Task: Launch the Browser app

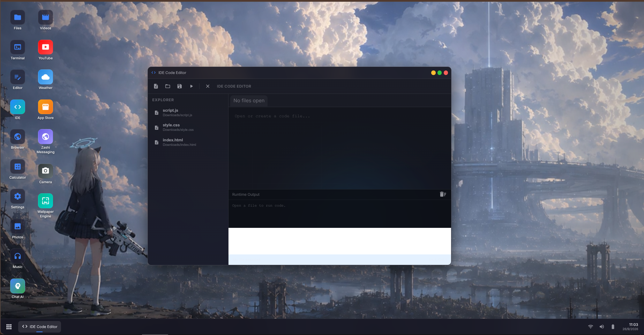Action: [17, 140]
